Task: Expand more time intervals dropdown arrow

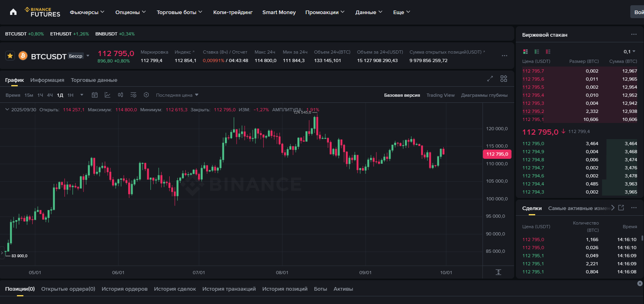Action: [82, 95]
